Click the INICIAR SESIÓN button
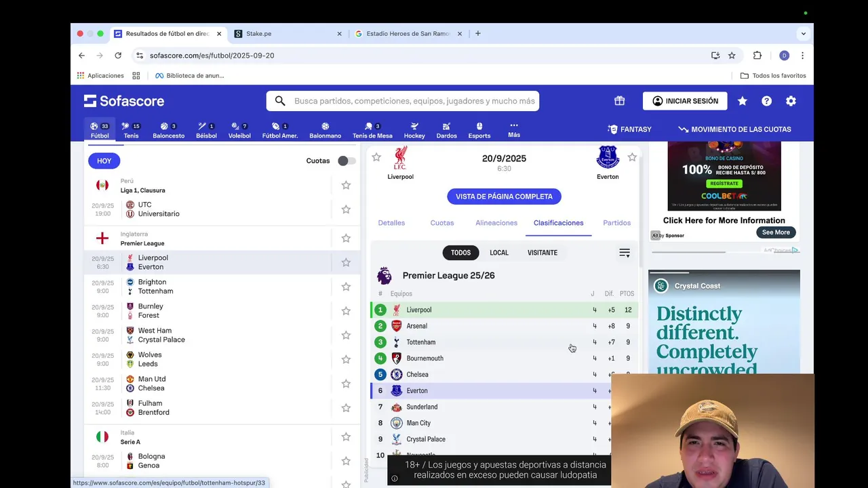The image size is (868, 488). click(685, 101)
